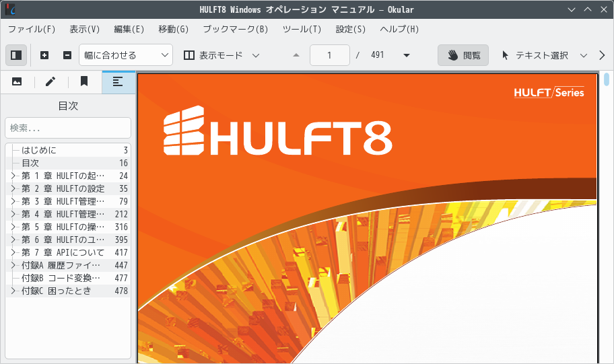Expand 第 4 章 HULFT管理… tree node
The image size is (614, 364).
tap(13, 214)
